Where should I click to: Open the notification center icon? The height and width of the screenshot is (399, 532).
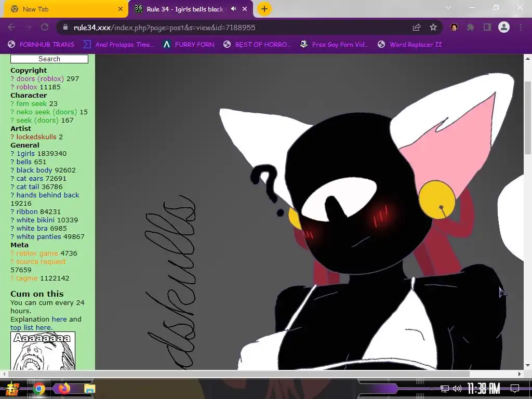[x=515, y=389]
